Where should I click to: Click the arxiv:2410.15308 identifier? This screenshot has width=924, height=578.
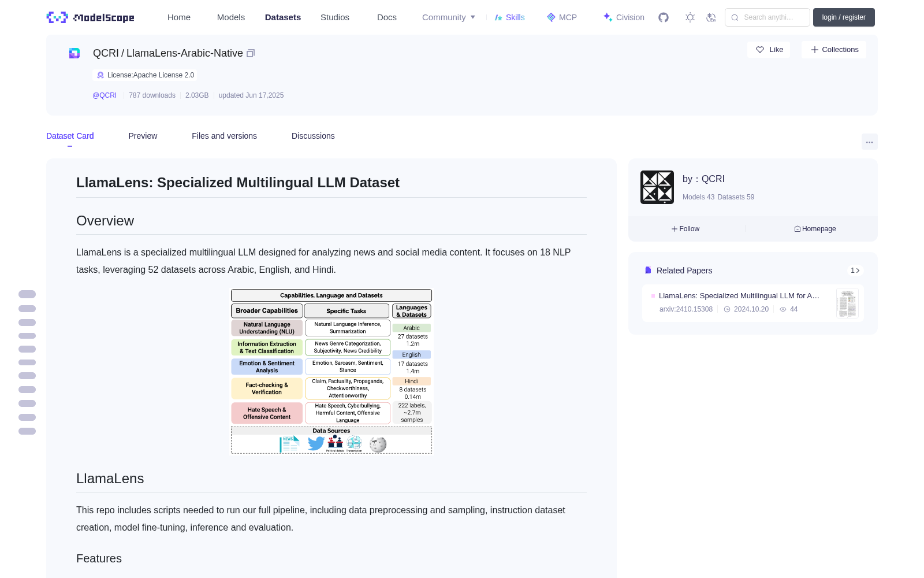686,309
